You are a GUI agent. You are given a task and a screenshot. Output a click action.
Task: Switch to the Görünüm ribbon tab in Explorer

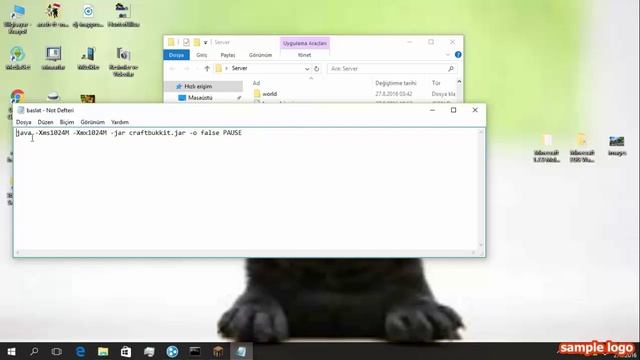[x=260, y=55]
